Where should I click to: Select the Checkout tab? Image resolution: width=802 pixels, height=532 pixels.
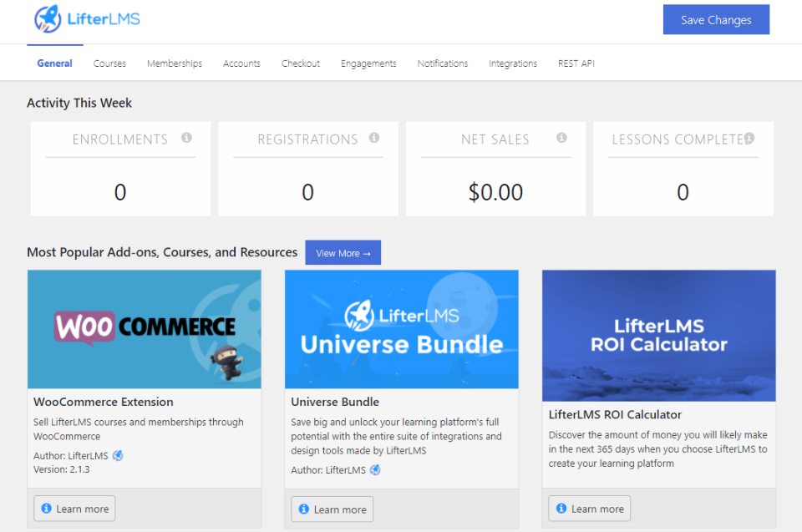click(301, 63)
